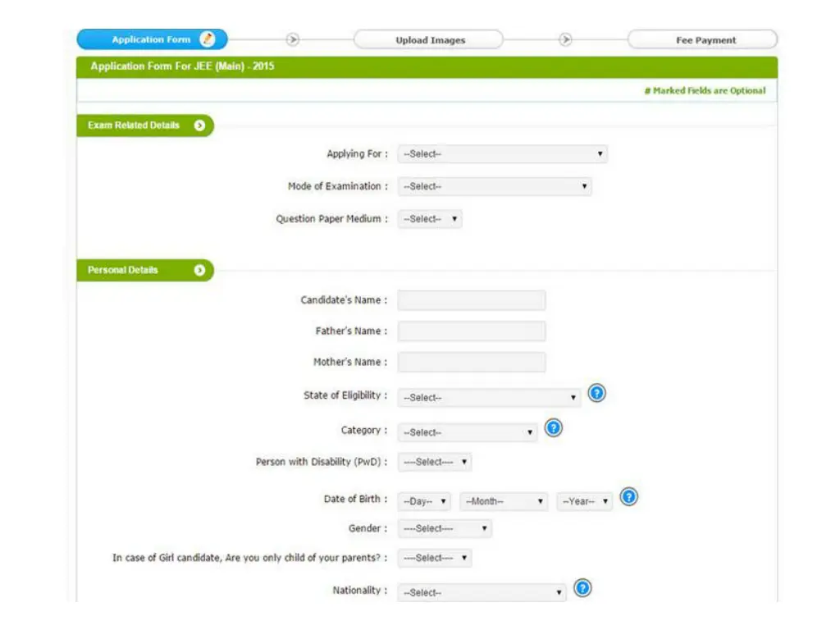
Task: Open the Person with Disability dropdown
Action: click(x=435, y=462)
